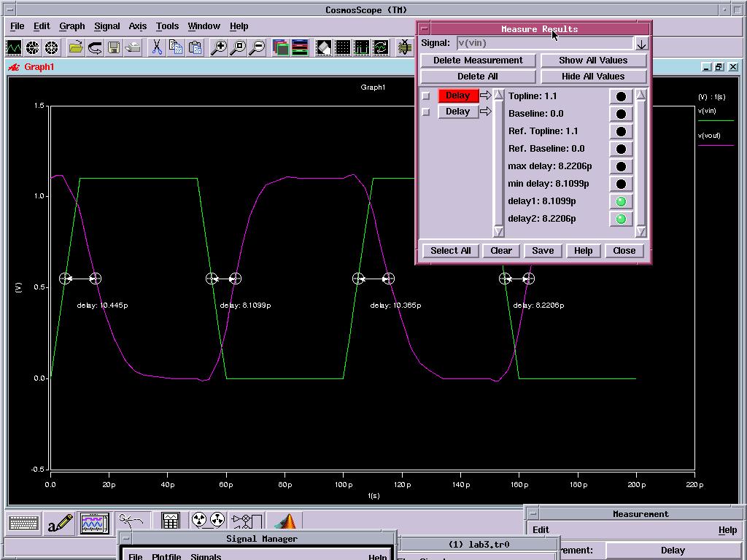Viewport: 747px width, 560px height.
Task: Click the new graph waveform icon
Action: (x=14, y=47)
